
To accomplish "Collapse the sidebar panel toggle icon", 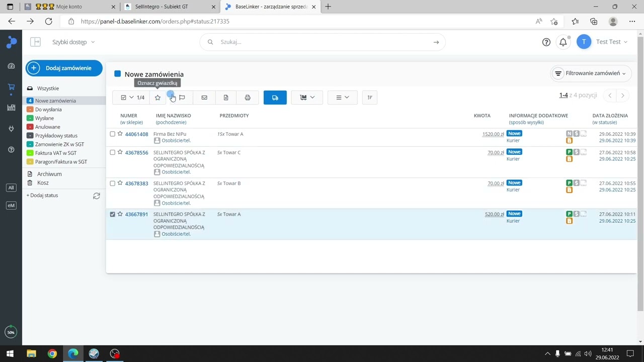I will tap(35, 42).
